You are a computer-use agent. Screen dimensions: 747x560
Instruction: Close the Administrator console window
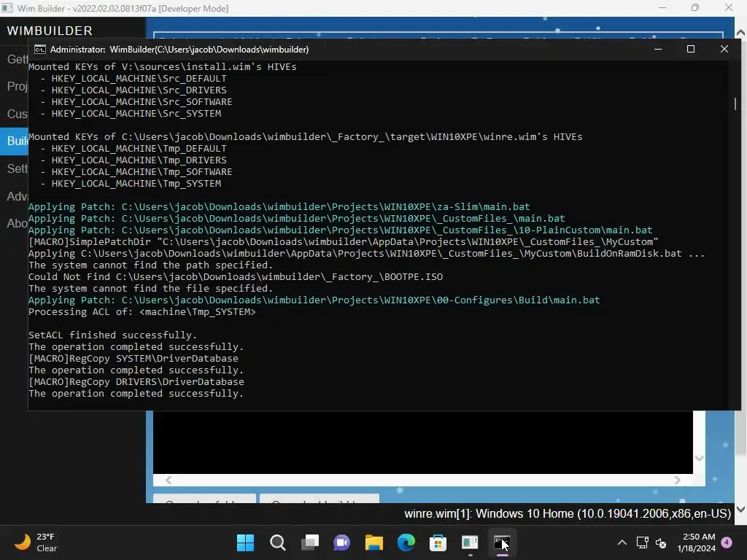click(x=724, y=49)
